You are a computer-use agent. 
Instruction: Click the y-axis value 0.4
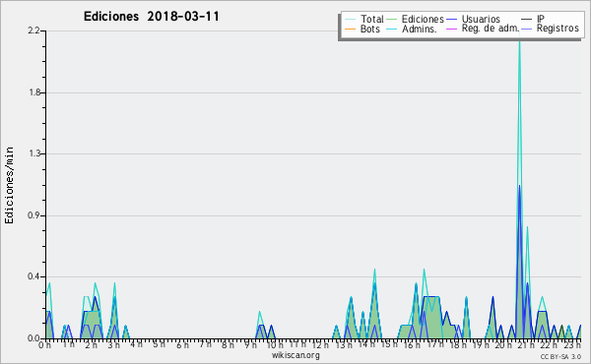click(34, 276)
